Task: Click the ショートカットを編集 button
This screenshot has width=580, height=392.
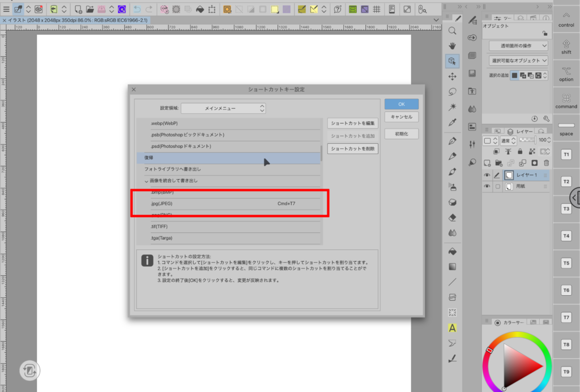Action: [353, 123]
